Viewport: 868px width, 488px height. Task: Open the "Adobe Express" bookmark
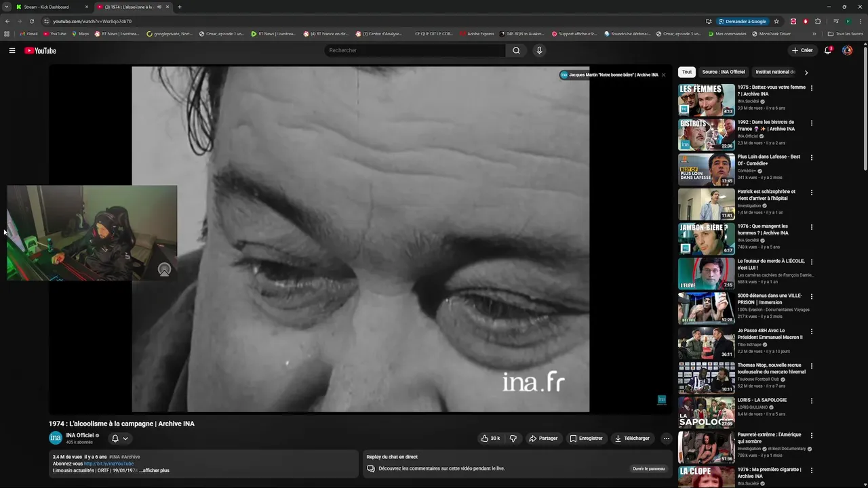(476, 33)
